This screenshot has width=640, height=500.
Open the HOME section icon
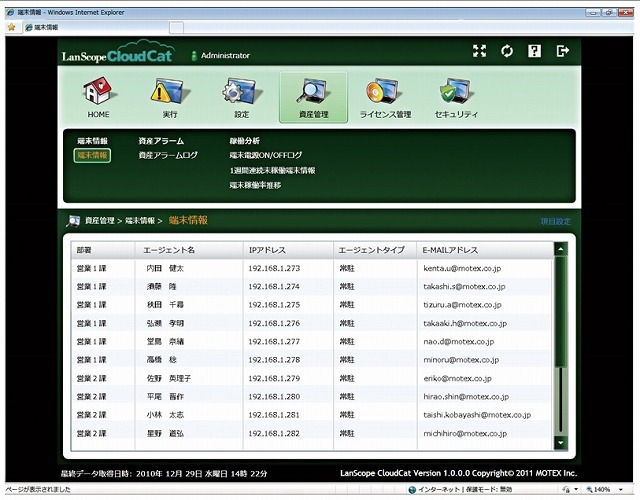[x=98, y=91]
